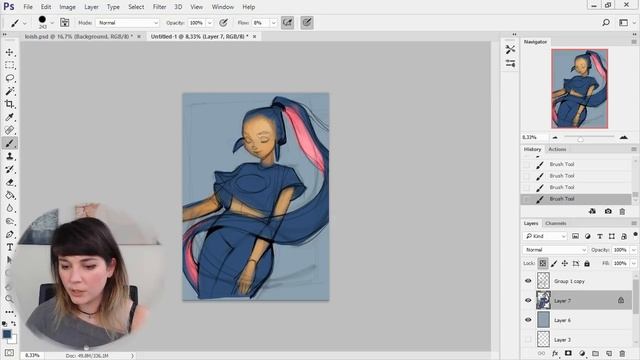The width and height of the screenshot is (640, 360).
Task: Open the History panel menu button
Action: pyautogui.click(x=634, y=149)
